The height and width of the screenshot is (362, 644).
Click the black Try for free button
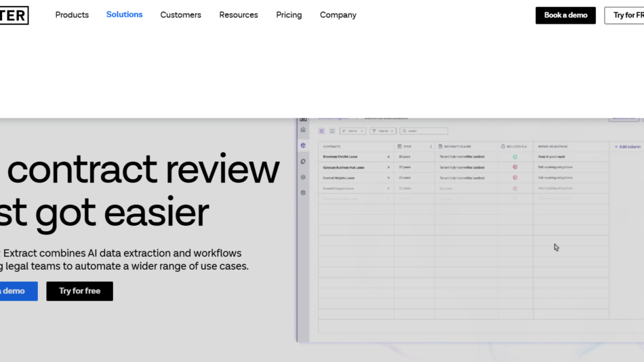(79, 291)
